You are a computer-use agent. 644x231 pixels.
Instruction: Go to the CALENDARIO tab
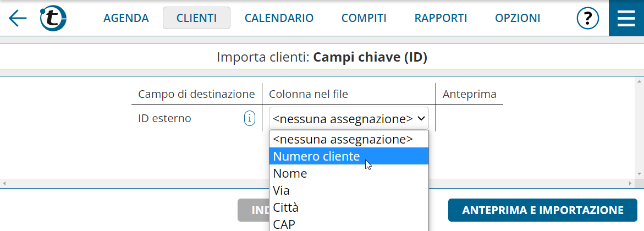coord(279,18)
